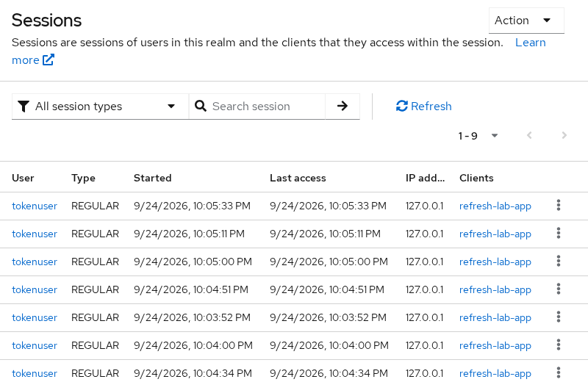The image size is (588, 382).
Task: Open kebab menu for 10:05:11 PM session
Action: point(559,233)
